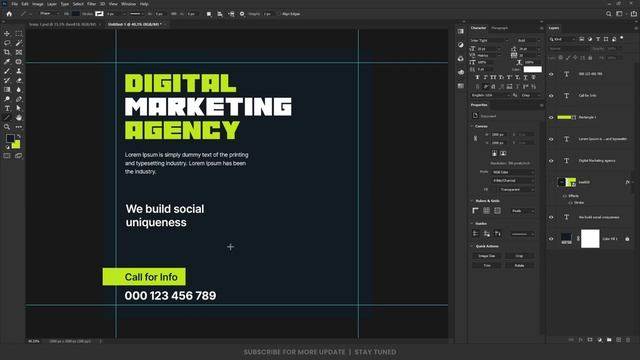
Task: Toggle Effects visibility under the smart object layer
Action: (565, 196)
